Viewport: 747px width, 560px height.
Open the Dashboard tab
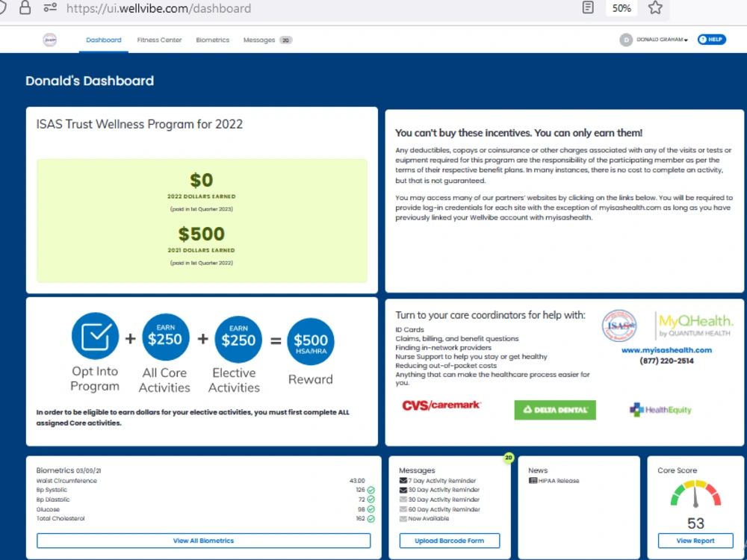pyautogui.click(x=103, y=40)
